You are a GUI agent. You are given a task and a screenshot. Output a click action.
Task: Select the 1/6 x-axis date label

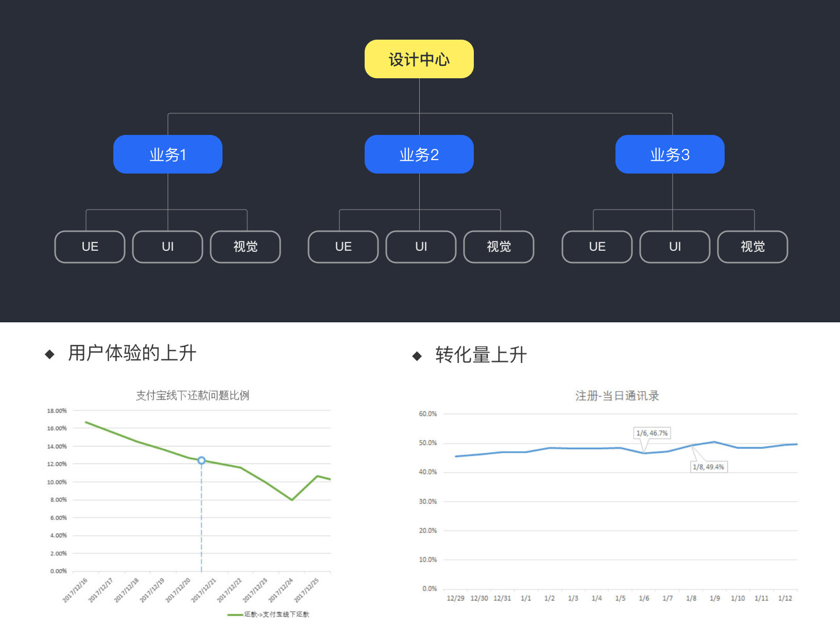[x=644, y=598]
